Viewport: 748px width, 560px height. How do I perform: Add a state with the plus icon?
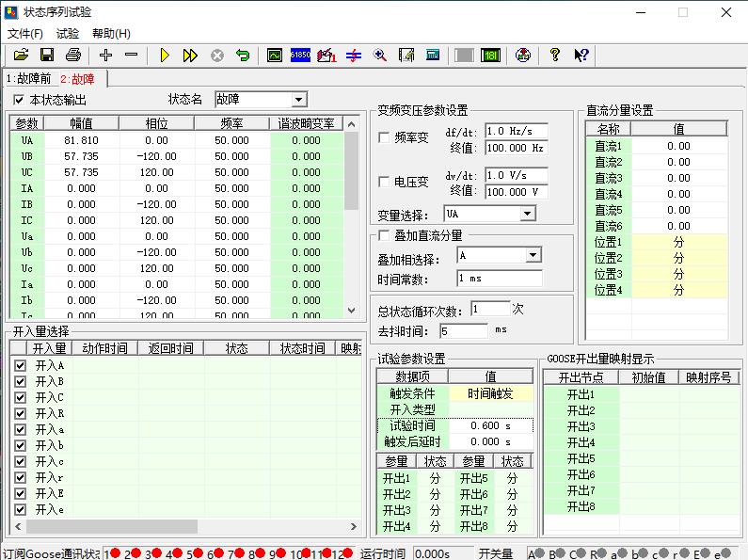105,56
